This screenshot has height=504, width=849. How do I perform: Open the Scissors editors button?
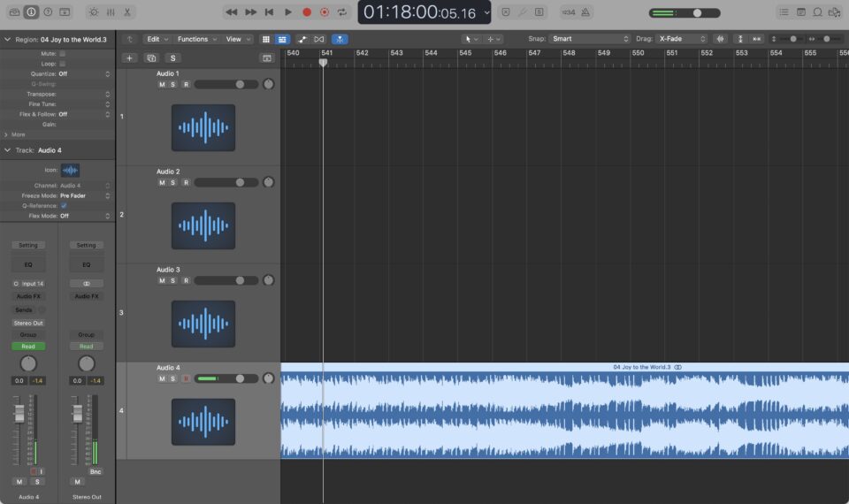(127, 12)
